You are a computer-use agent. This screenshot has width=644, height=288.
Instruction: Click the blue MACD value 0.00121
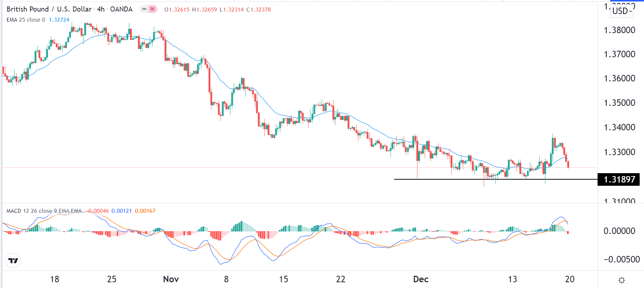pyautogui.click(x=122, y=211)
